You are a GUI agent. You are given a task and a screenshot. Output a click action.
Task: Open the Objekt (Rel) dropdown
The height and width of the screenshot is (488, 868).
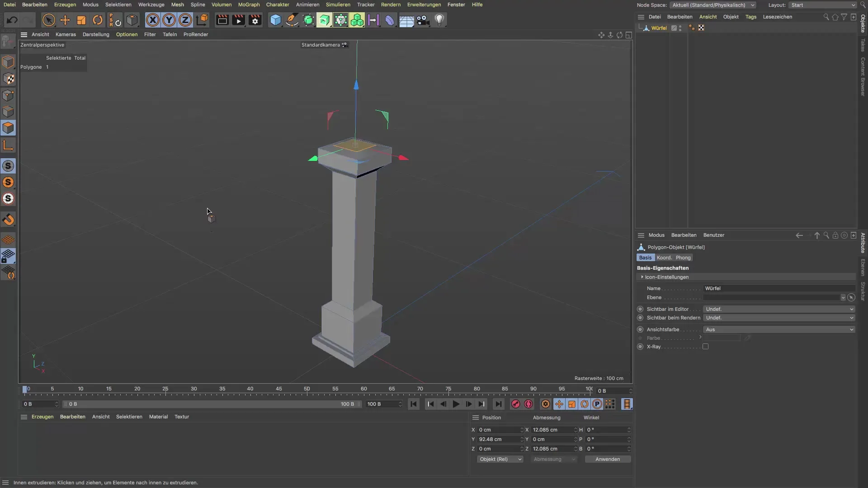click(500, 459)
